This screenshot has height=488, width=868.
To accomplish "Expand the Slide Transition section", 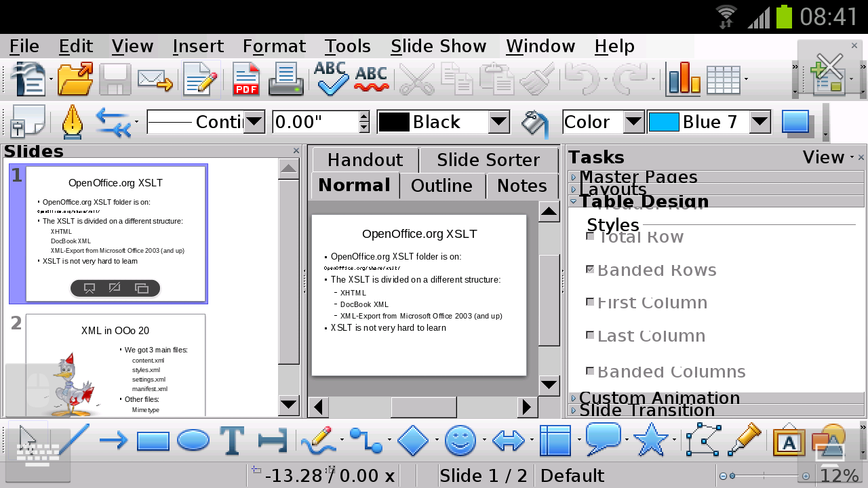I will coord(716,410).
